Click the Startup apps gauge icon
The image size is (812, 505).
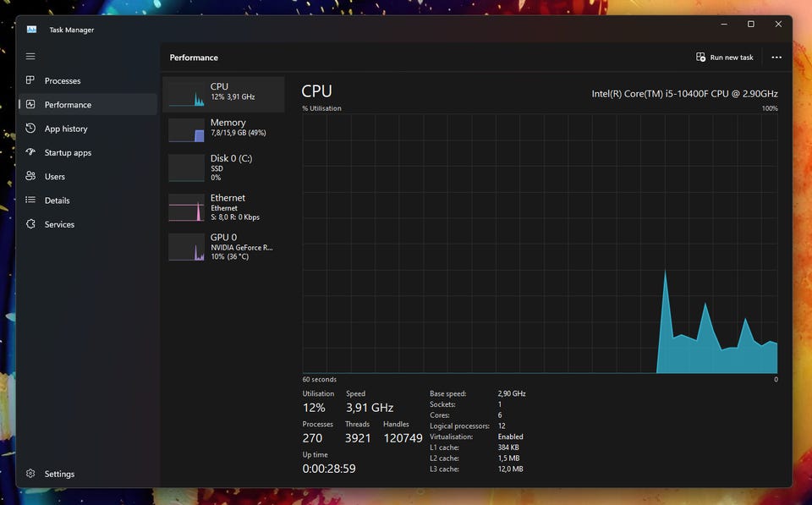(x=30, y=151)
